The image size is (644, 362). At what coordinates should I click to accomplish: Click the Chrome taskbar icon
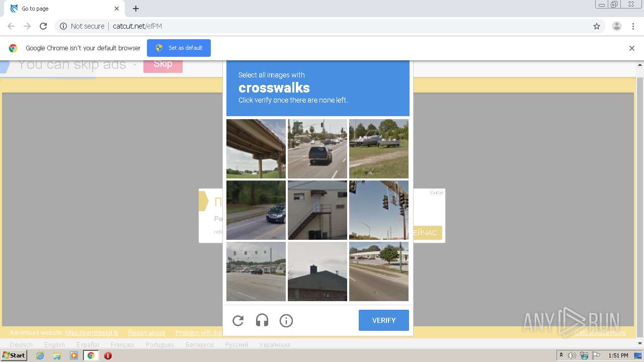click(91, 355)
